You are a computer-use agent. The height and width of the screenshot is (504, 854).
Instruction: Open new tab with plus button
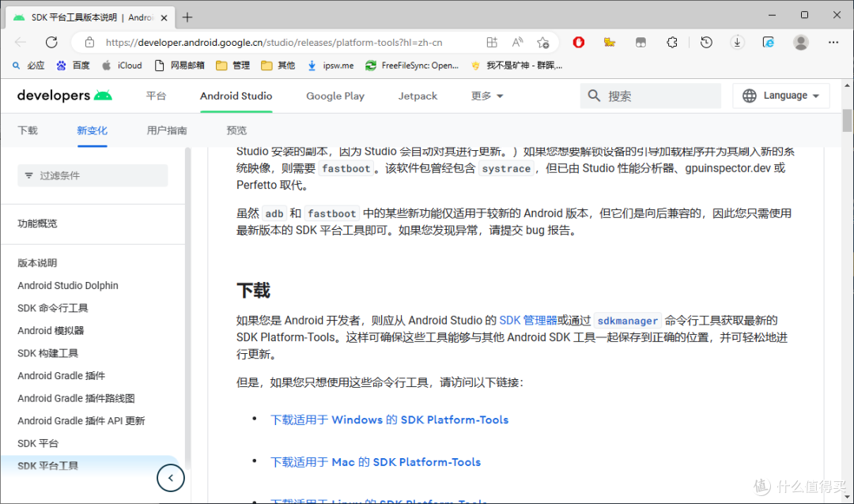(187, 17)
